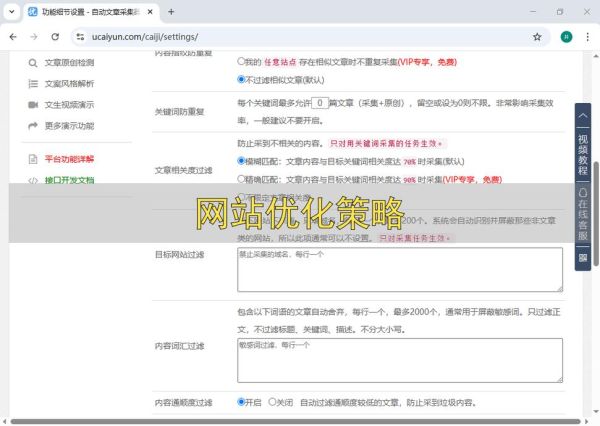
Task: Click the address bar URL ucaiyun.com/caiji/settings/
Action: tap(145, 37)
